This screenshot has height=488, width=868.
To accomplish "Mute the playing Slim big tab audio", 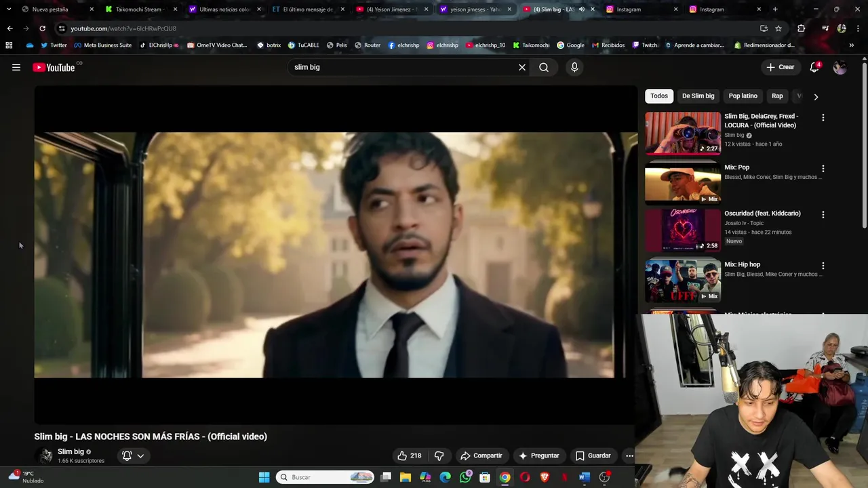I will pos(581,9).
